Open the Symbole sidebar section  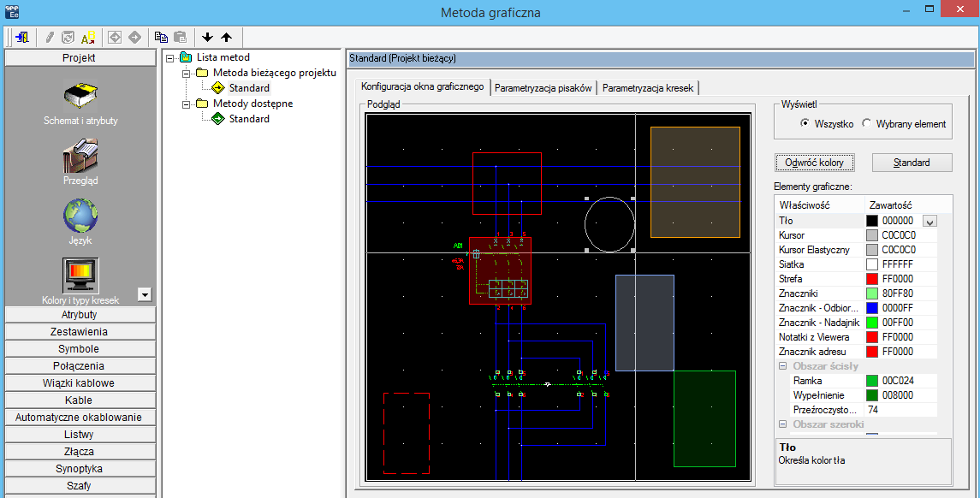[x=80, y=348]
